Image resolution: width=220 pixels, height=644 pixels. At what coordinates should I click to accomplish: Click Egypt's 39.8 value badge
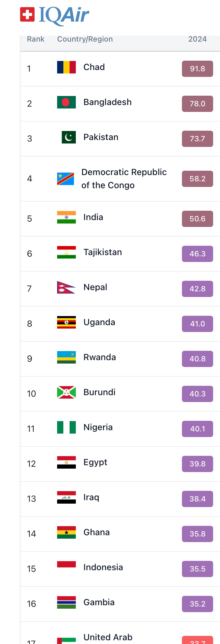197,464
